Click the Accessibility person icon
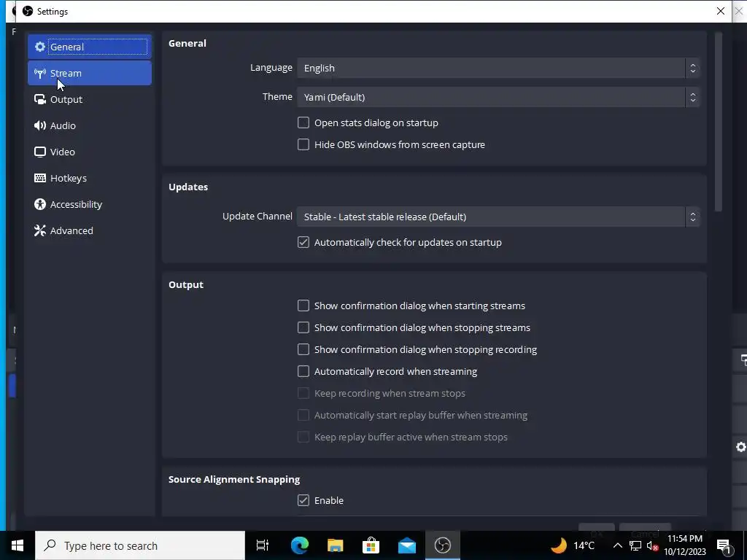 40,204
